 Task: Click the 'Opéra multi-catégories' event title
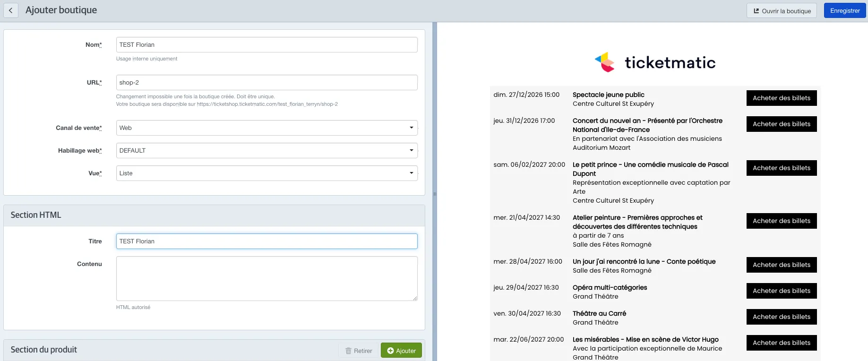click(x=610, y=288)
